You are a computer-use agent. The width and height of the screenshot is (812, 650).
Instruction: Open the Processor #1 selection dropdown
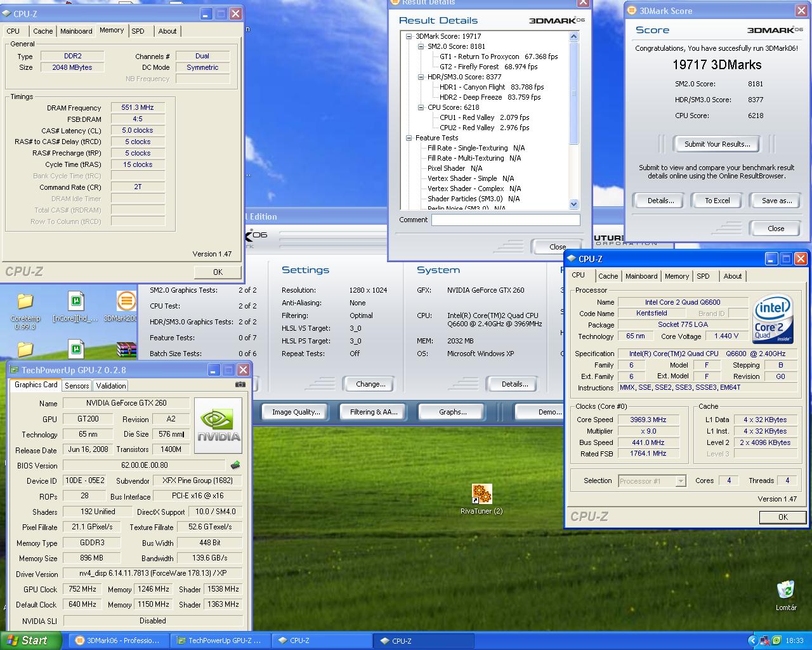681,481
